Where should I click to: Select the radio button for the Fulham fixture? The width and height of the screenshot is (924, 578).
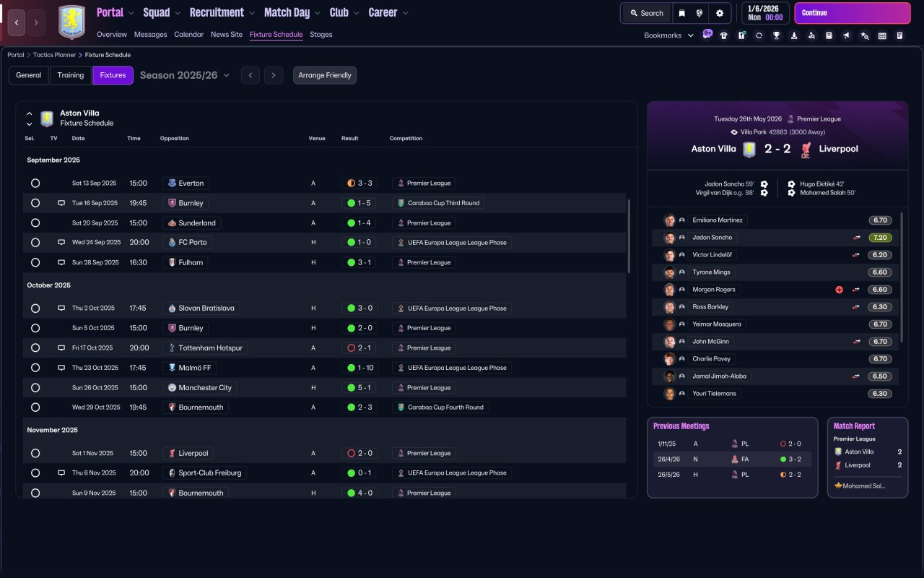coord(35,262)
